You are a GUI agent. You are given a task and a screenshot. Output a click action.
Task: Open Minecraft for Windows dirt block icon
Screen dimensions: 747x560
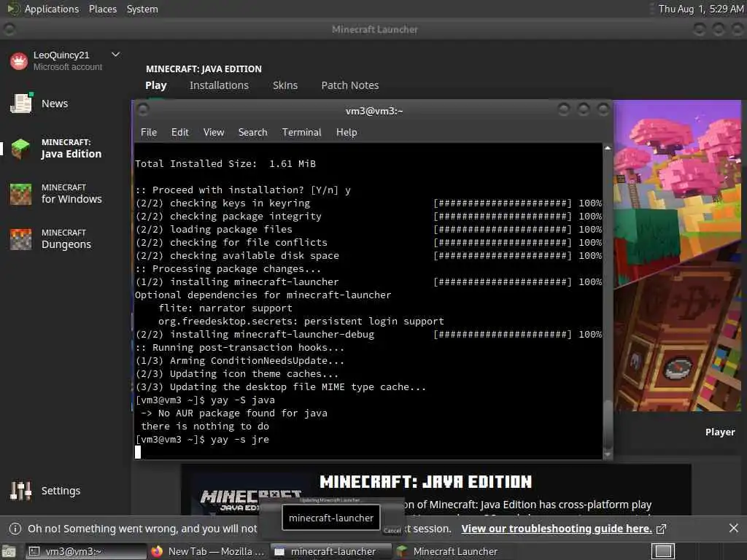[20, 194]
